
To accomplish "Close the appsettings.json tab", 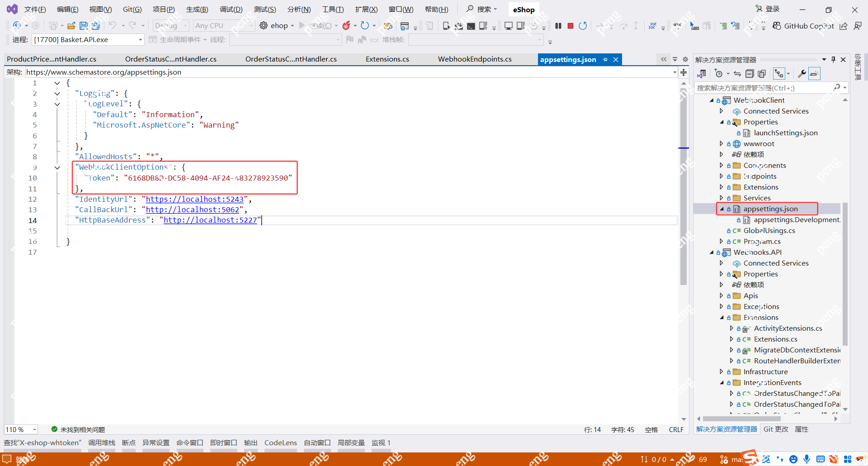I will (616, 60).
